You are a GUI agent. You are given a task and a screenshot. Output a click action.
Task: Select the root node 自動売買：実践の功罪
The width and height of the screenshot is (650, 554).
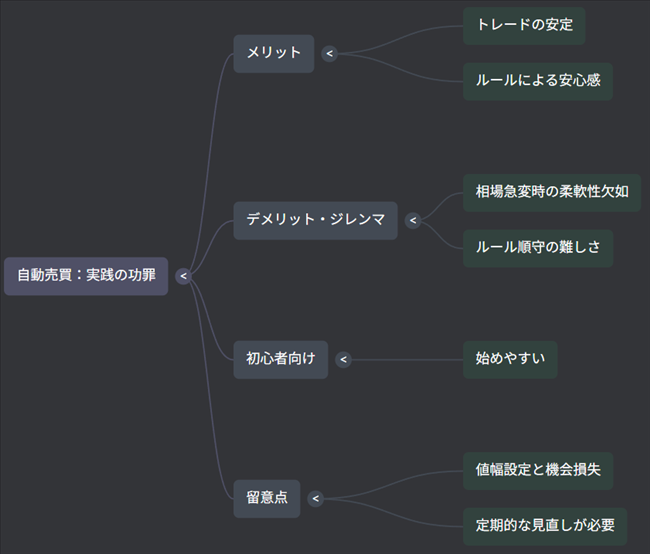pyautogui.click(x=86, y=276)
